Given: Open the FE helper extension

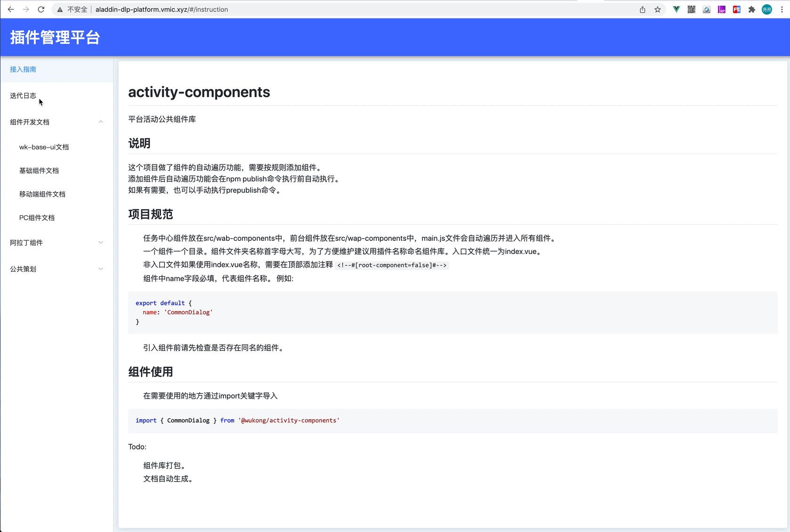Looking at the screenshot, I should pyautogui.click(x=737, y=9).
